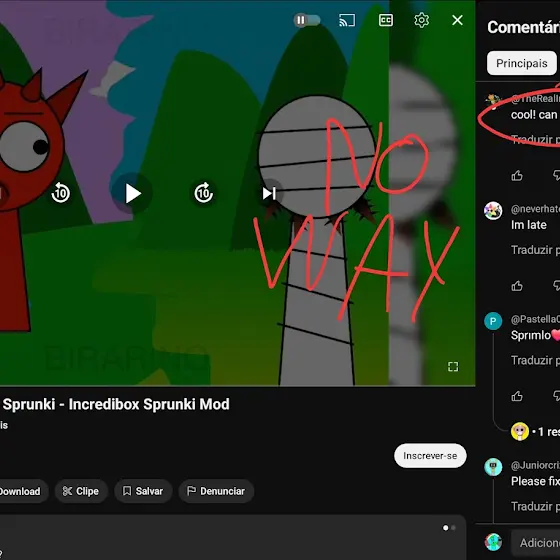Click the add comment input field

pos(536,543)
